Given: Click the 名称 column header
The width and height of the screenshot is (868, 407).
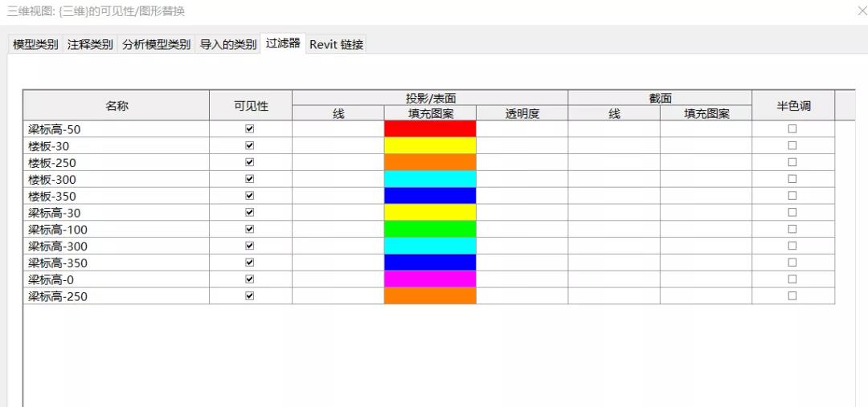Looking at the screenshot, I should pyautogui.click(x=117, y=105).
